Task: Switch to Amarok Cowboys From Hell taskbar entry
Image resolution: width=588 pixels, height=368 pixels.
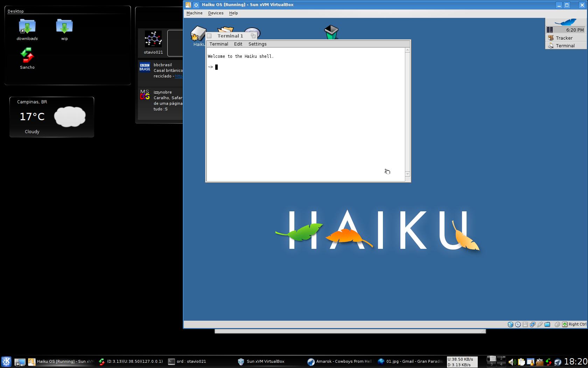Action: click(x=341, y=361)
